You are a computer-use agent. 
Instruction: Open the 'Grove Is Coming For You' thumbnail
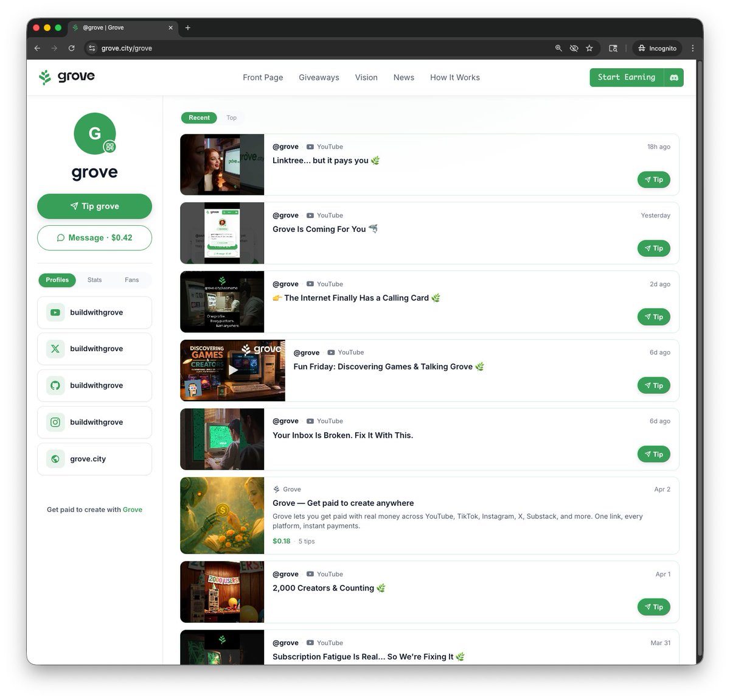[222, 233]
